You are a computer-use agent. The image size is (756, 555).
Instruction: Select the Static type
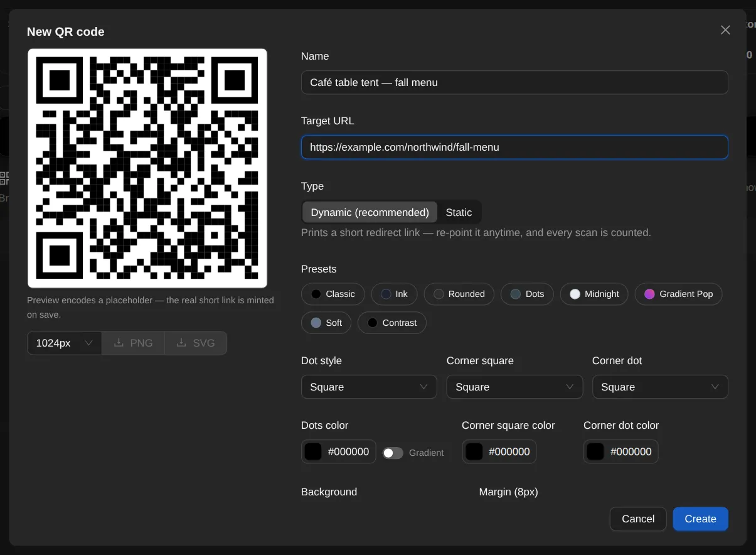(x=459, y=212)
